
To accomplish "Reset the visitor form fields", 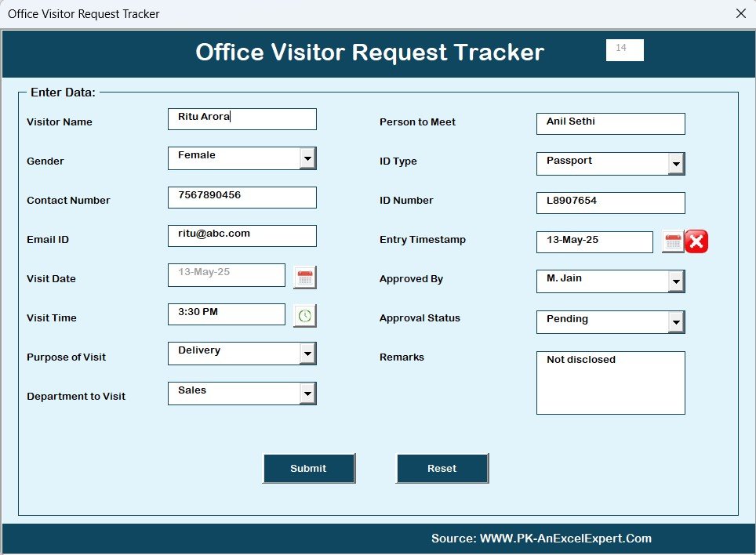I will point(442,468).
